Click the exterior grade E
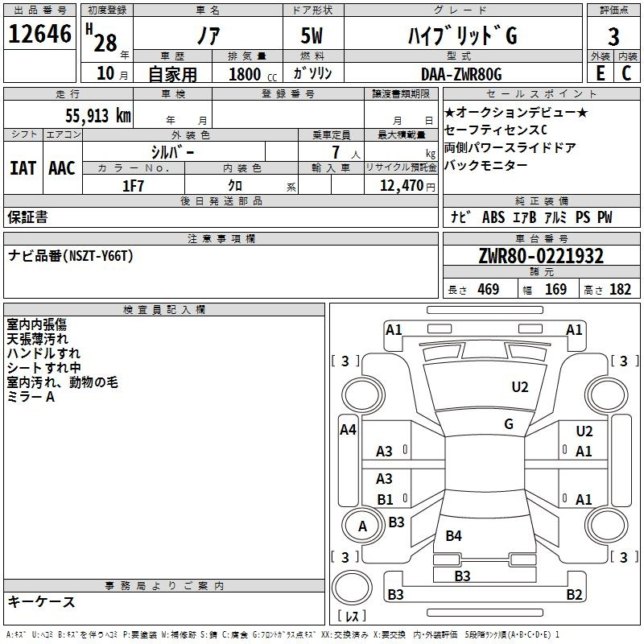Screen dimensions: 644x644 tap(600, 73)
